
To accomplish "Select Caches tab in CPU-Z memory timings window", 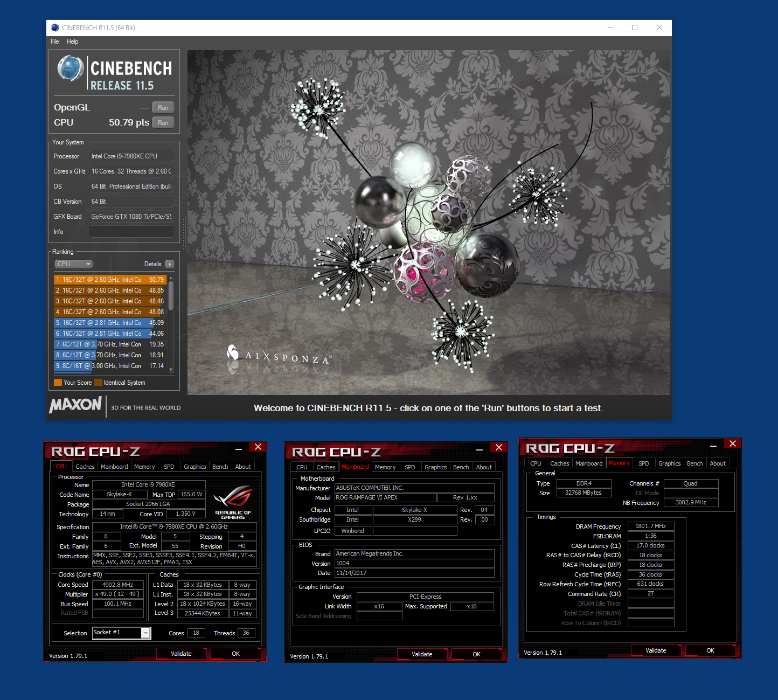I will (560, 463).
